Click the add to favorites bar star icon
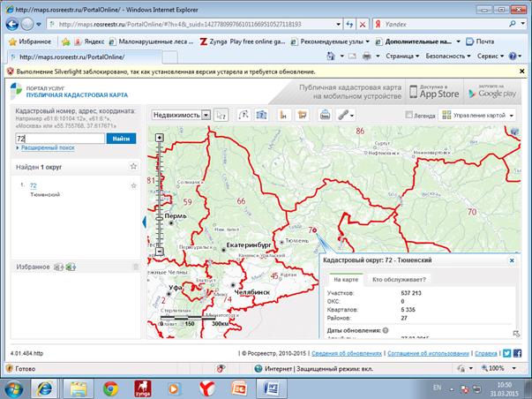Viewport: 532px width, 399px height. click(x=66, y=41)
